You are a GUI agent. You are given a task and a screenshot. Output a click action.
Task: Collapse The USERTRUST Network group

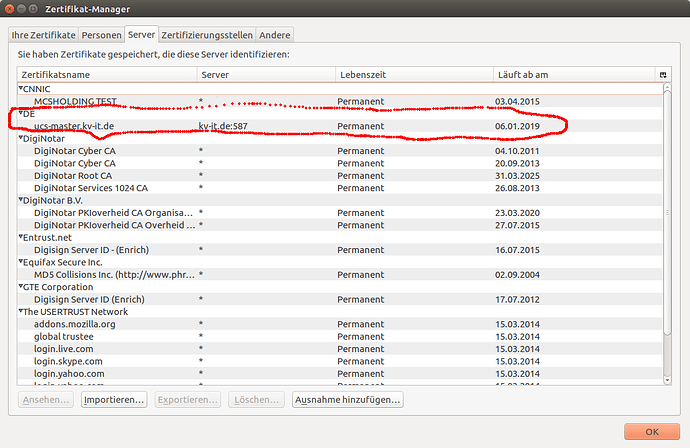point(21,312)
